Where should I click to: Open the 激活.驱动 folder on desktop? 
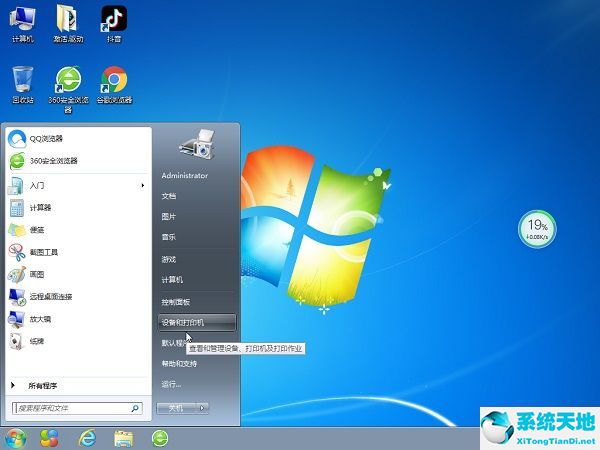pyautogui.click(x=69, y=20)
